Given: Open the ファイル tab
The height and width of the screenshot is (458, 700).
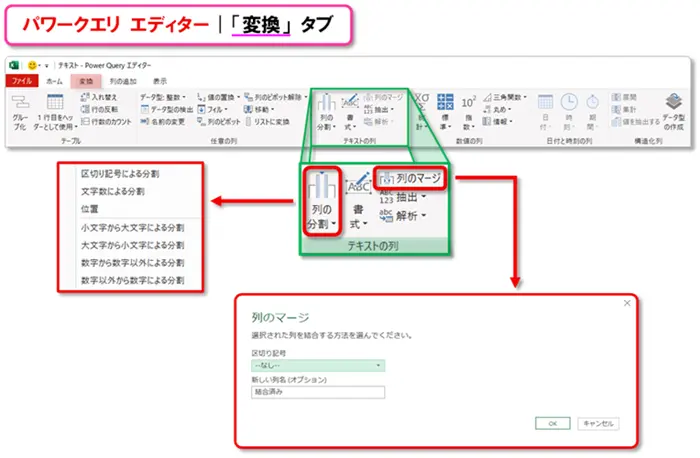Looking at the screenshot, I should tap(22, 81).
